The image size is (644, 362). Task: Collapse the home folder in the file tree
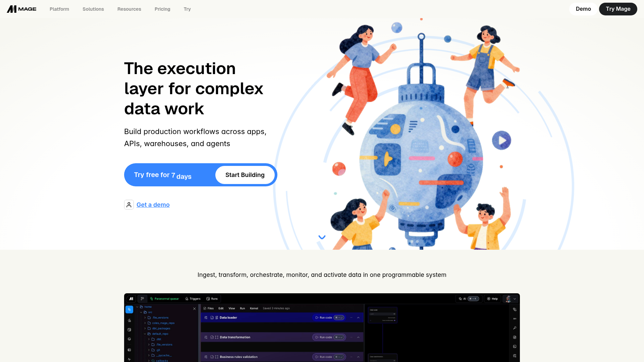(x=137, y=307)
